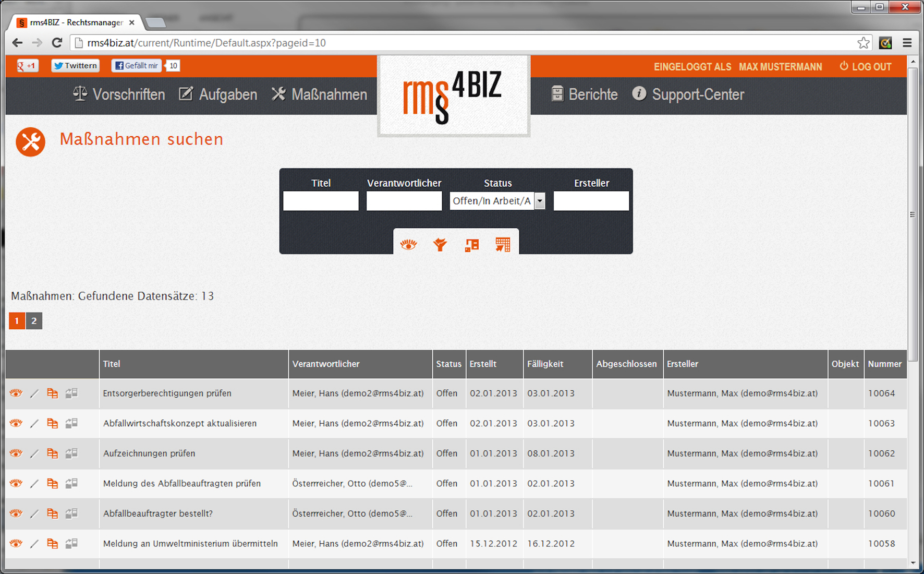
Task: Click the page's vertical scrollbar thumb
Action: point(913,214)
